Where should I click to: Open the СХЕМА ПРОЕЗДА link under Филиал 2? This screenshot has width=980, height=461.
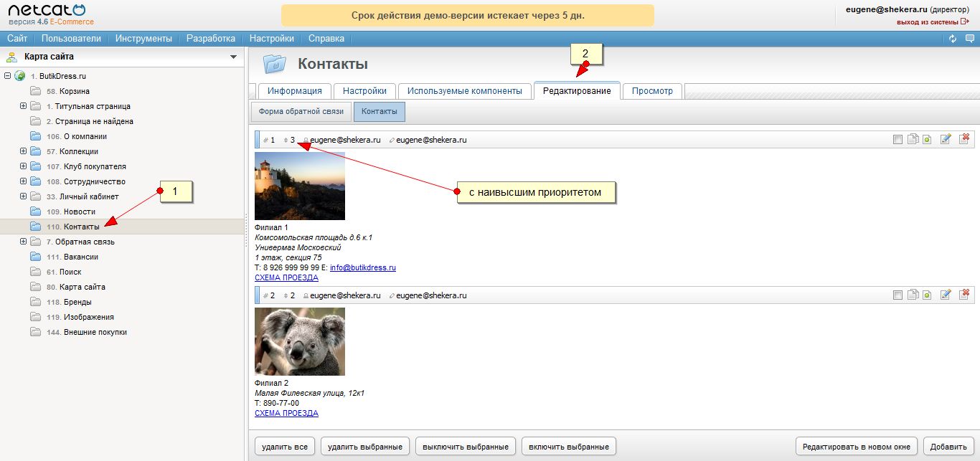click(x=286, y=413)
